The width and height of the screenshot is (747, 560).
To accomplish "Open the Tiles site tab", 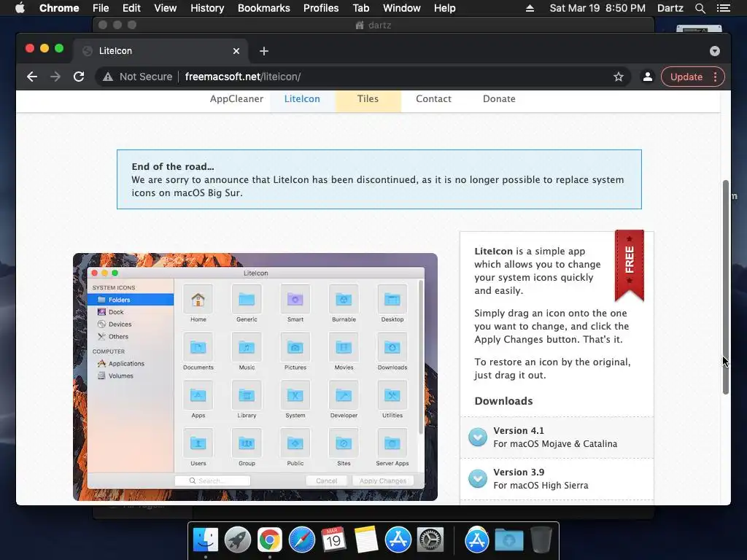I will [368, 99].
